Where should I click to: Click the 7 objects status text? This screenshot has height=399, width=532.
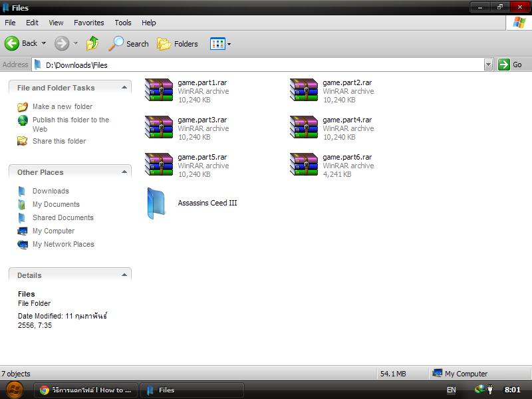tap(15, 374)
